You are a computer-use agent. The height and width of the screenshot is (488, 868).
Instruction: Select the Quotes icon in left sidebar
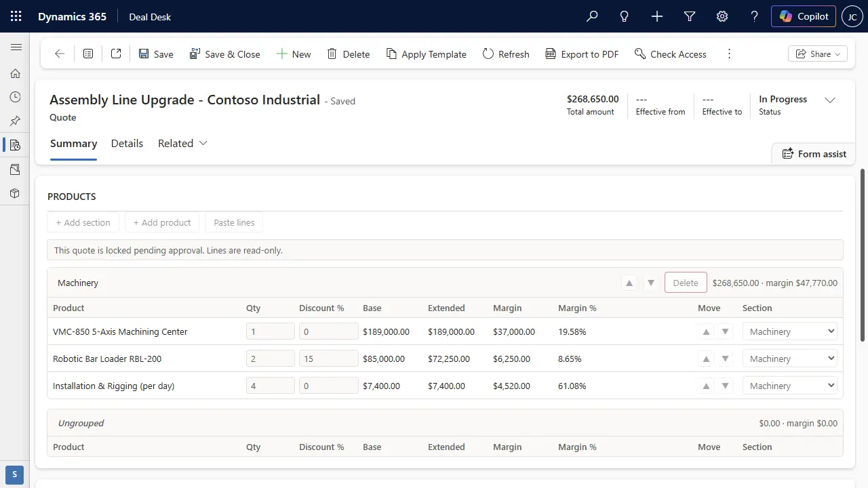click(x=15, y=145)
